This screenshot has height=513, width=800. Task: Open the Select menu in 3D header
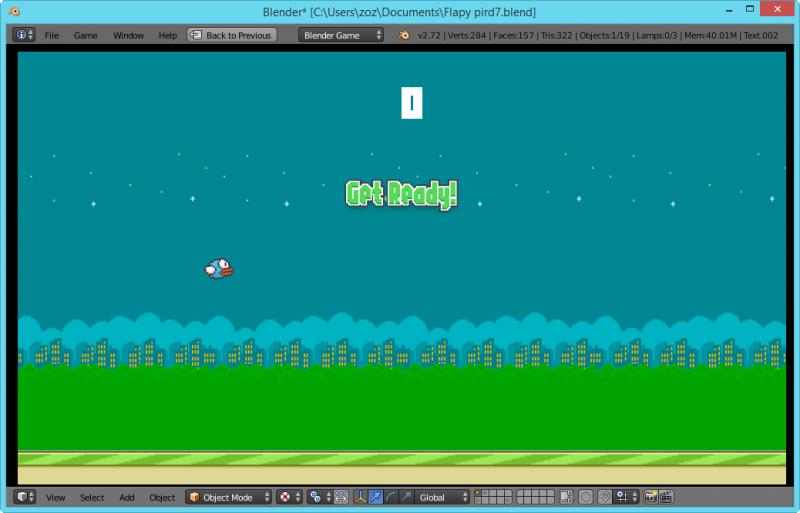click(x=92, y=497)
